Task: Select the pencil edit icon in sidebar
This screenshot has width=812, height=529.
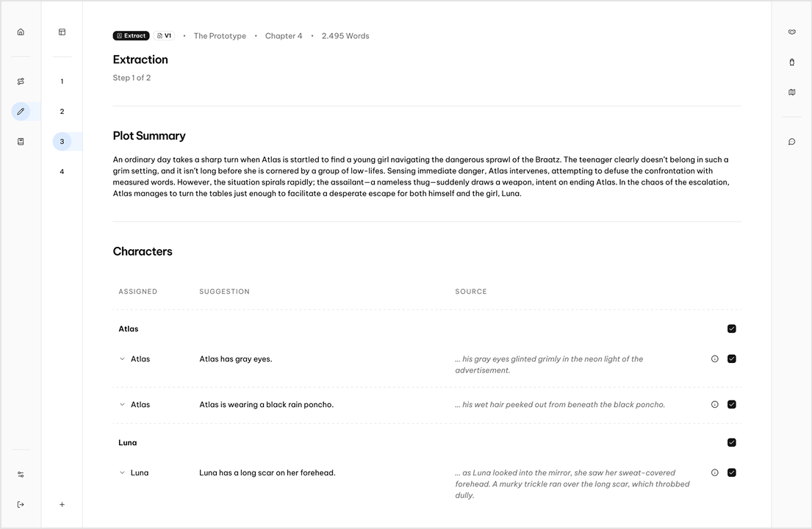Action: [x=21, y=111]
